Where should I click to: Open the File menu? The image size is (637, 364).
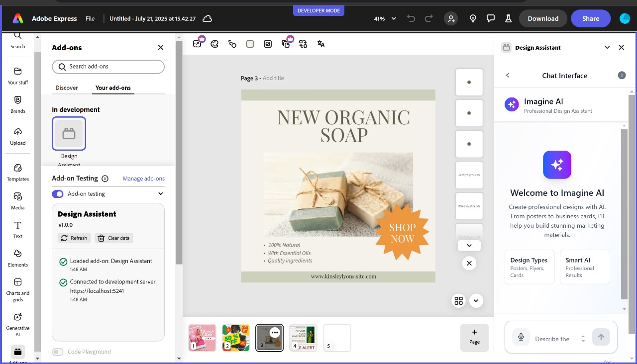[x=90, y=18]
